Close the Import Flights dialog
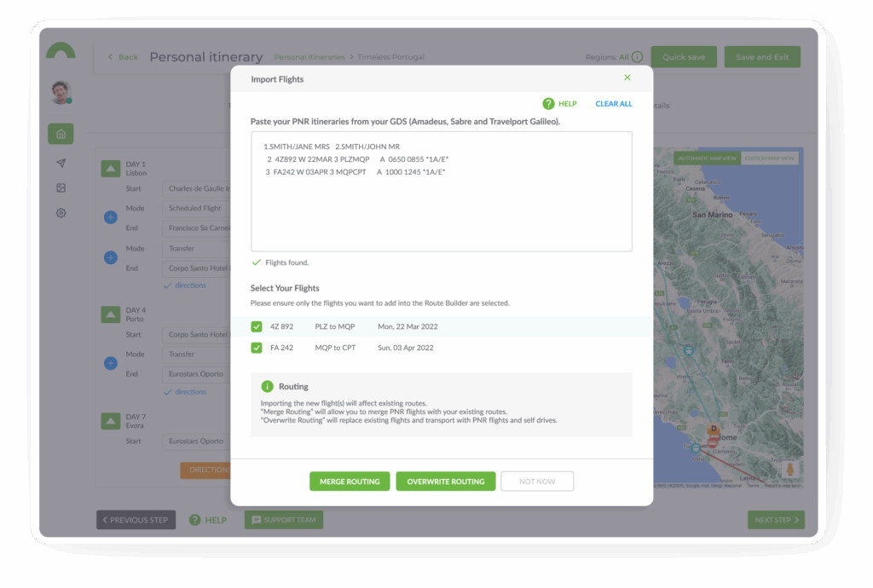The image size is (873, 588). coord(627,78)
